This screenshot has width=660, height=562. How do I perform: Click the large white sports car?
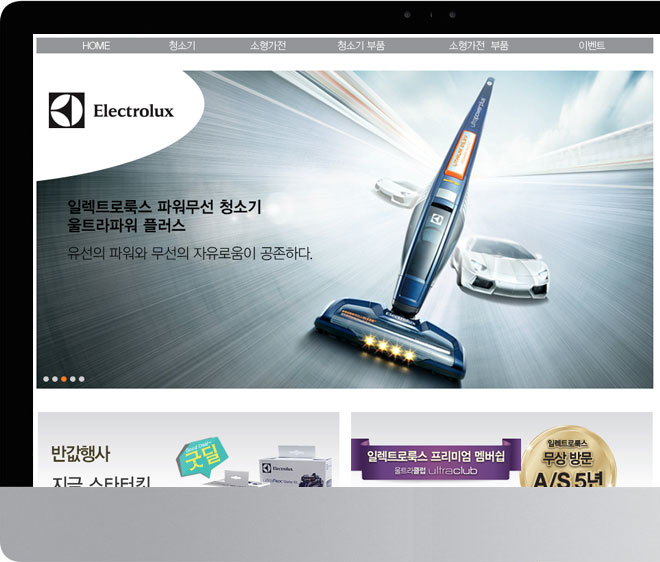[500, 266]
